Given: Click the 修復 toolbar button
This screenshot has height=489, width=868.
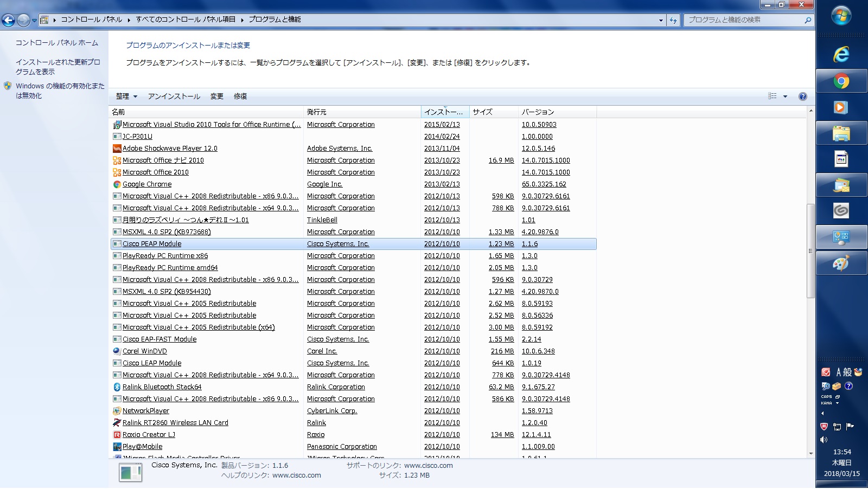Looking at the screenshot, I should [240, 96].
